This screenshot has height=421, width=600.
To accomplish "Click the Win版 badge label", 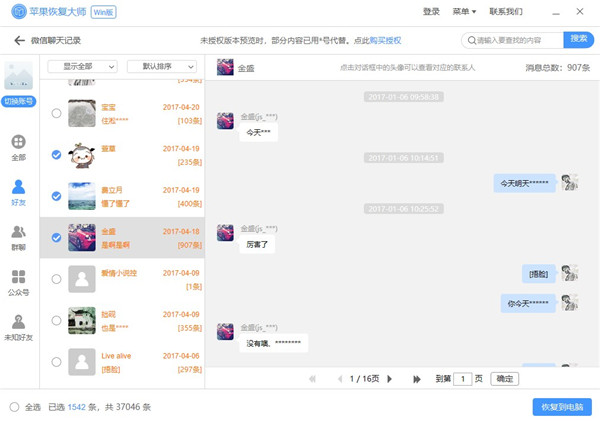I will [104, 12].
